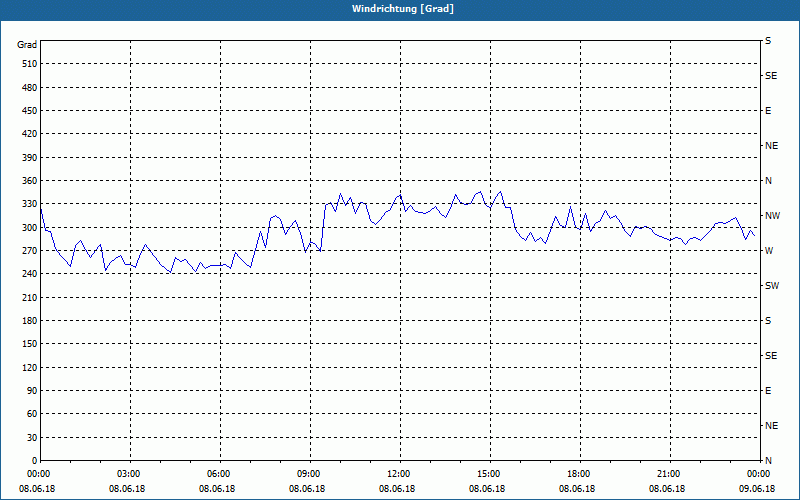Click the 480 y-axis value
The width and height of the screenshot is (800, 500).
tap(30, 88)
